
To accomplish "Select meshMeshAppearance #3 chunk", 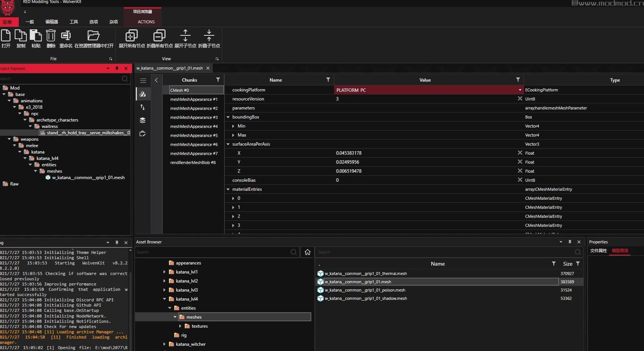I will (194, 117).
